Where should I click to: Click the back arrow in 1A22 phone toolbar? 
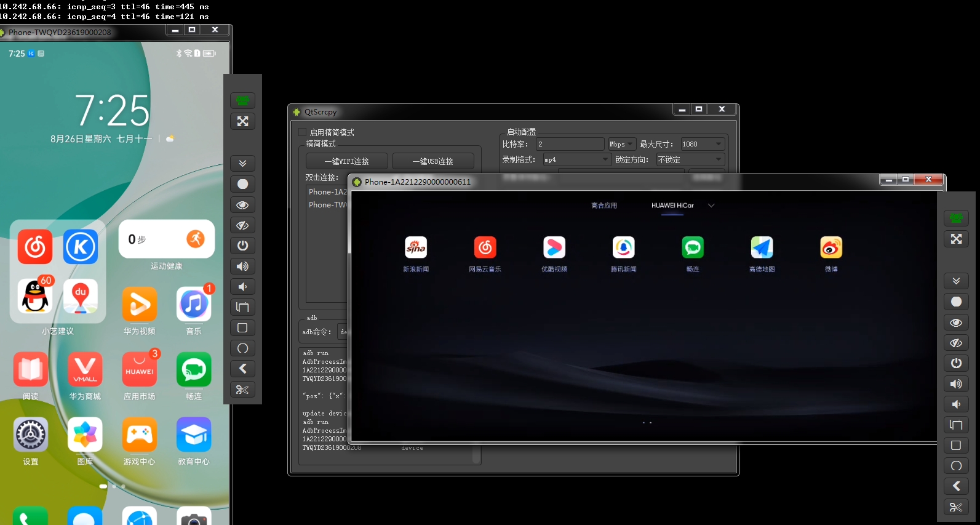(x=956, y=486)
